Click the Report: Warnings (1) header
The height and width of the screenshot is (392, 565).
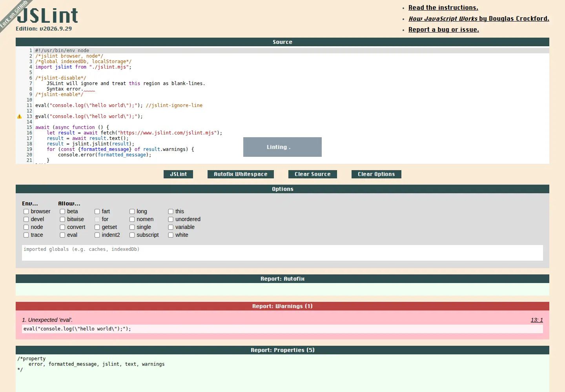click(282, 306)
